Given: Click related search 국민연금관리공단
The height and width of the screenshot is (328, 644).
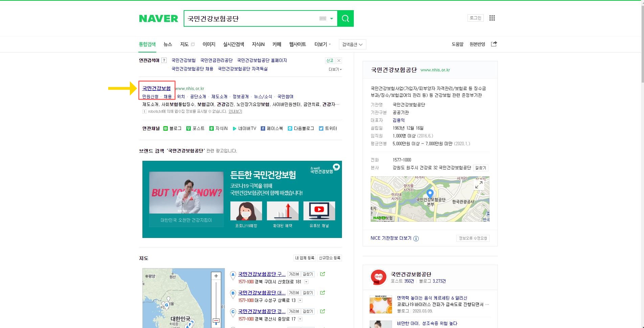Looking at the screenshot, I should (216, 60).
